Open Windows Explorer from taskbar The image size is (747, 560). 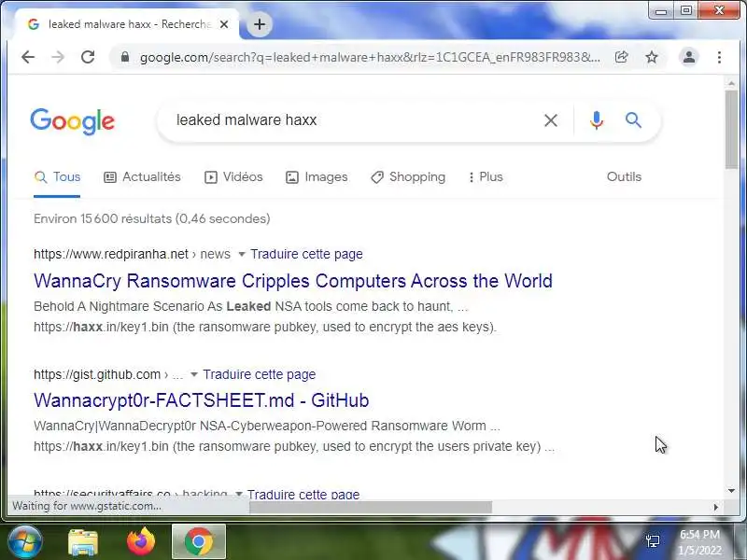(83, 542)
